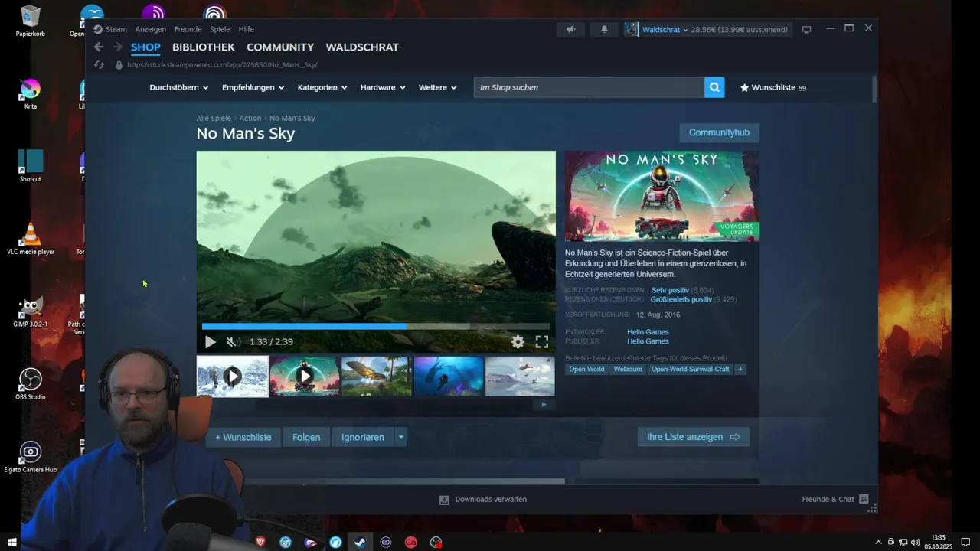The image size is (980, 551).
Task: Open the notifications bell
Action: (x=604, y=29)
